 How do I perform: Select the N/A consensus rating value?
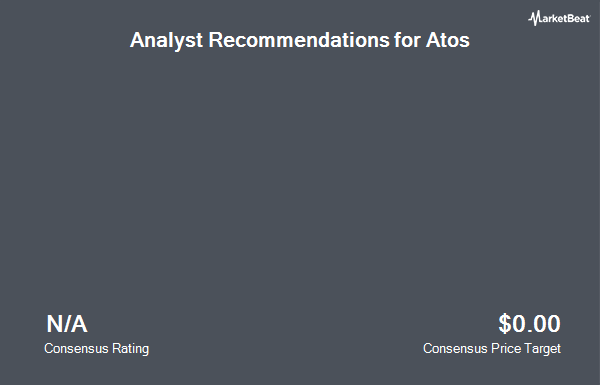(67, 324)
